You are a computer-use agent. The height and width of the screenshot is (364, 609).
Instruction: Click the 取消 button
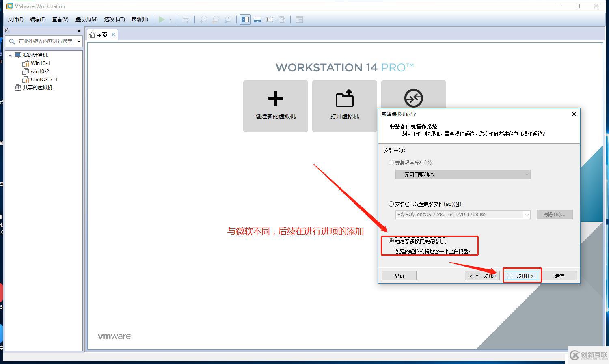click(559, 276)
